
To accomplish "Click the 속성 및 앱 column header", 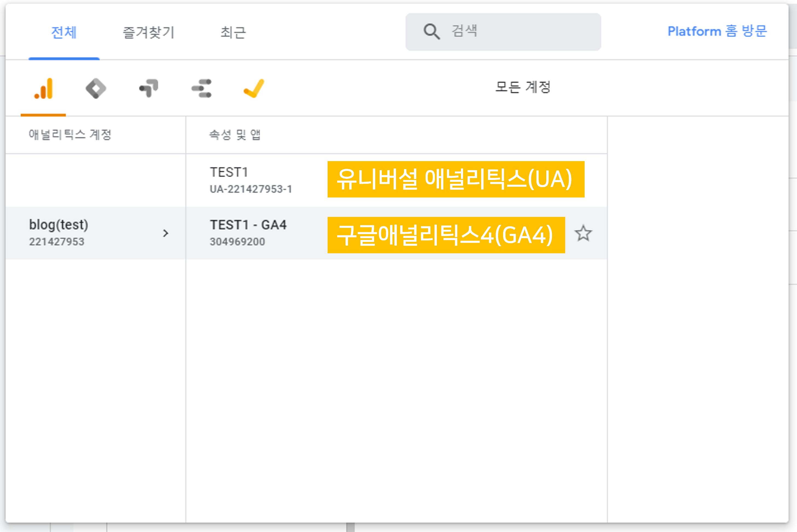I will pyautogui.click(x=235, y=135).
